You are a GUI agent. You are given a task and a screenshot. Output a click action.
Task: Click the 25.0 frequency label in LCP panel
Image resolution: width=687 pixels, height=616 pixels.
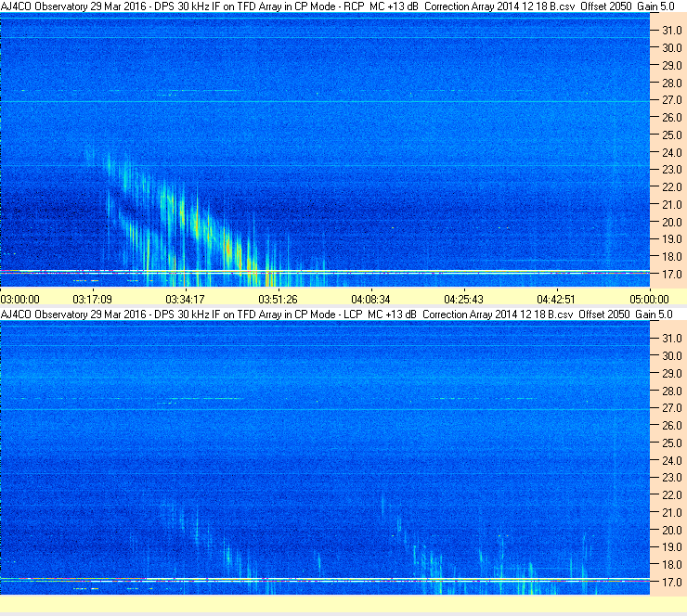point(671,443)
